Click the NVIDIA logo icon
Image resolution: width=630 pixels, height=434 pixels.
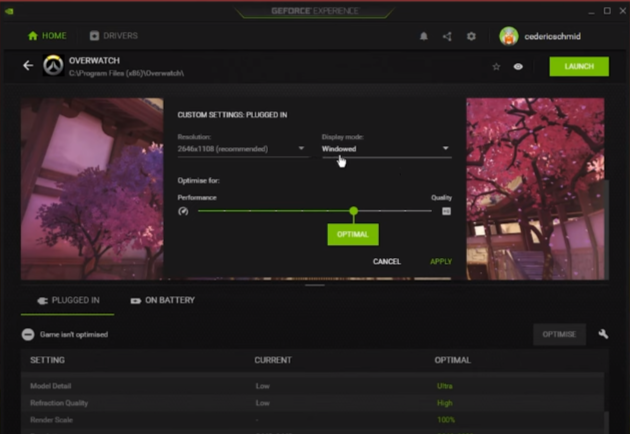[x=9, y=11]
